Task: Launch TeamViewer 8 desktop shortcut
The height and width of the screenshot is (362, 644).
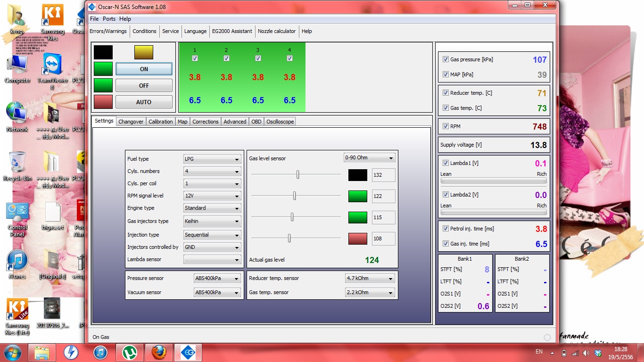Action: [52, 71]
